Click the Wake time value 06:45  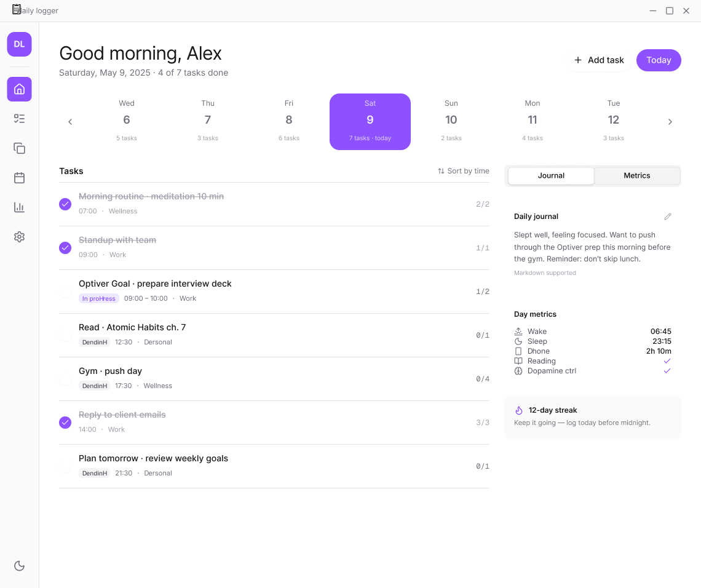tap(661, 332)
